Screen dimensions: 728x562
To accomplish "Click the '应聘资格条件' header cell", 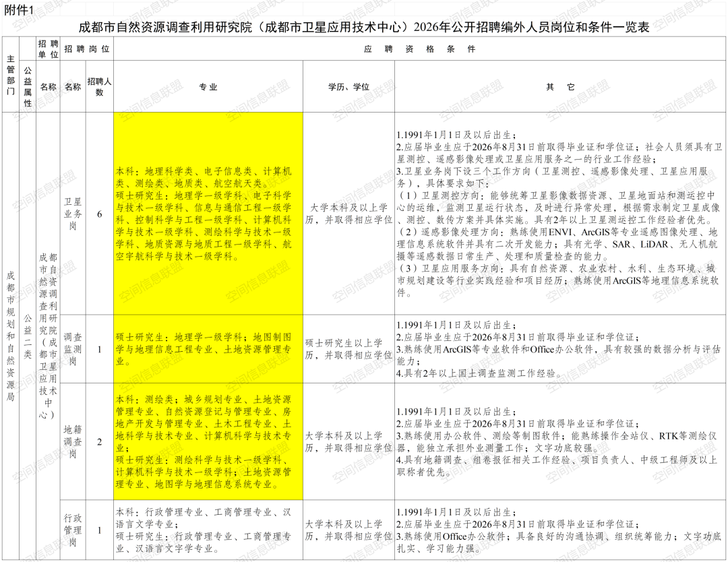I will pyautogui.click(x=419, y=49).
